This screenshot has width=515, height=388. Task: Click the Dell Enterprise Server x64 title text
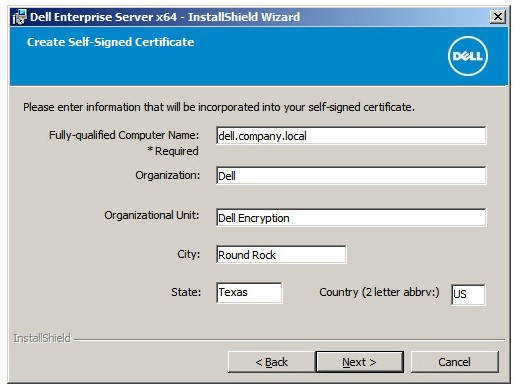coord(165,17)
